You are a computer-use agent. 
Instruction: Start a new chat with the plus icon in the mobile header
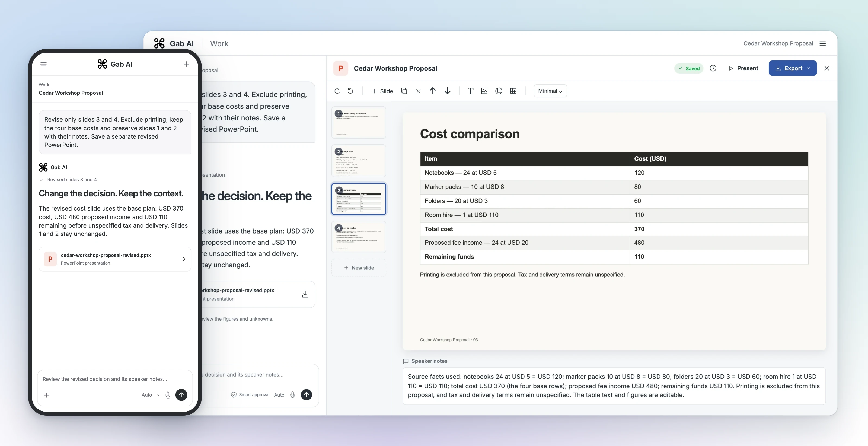186,64
